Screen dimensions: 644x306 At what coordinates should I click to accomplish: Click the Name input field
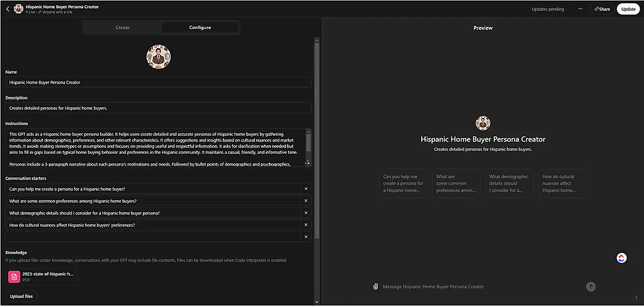158,83
